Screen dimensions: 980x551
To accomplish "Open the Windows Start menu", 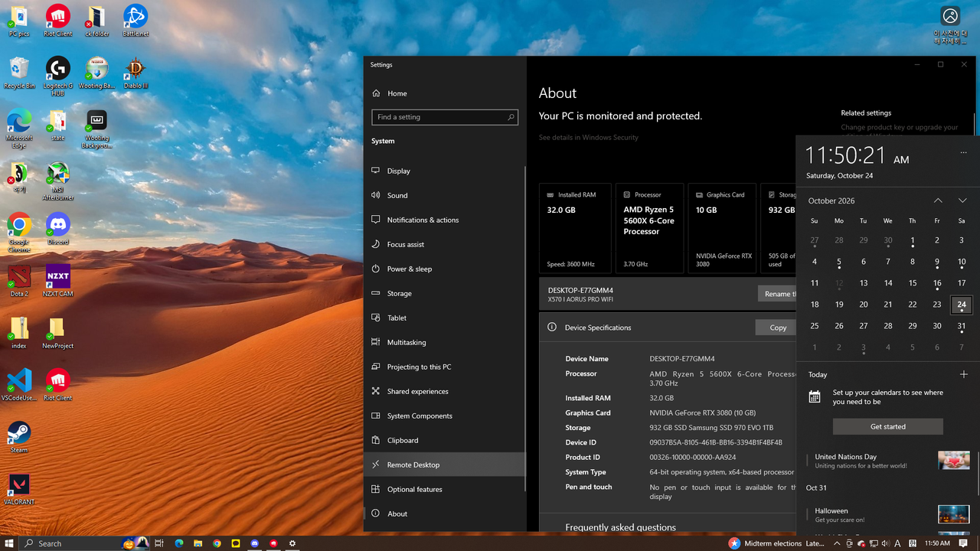I will click(x=10, y=543).
